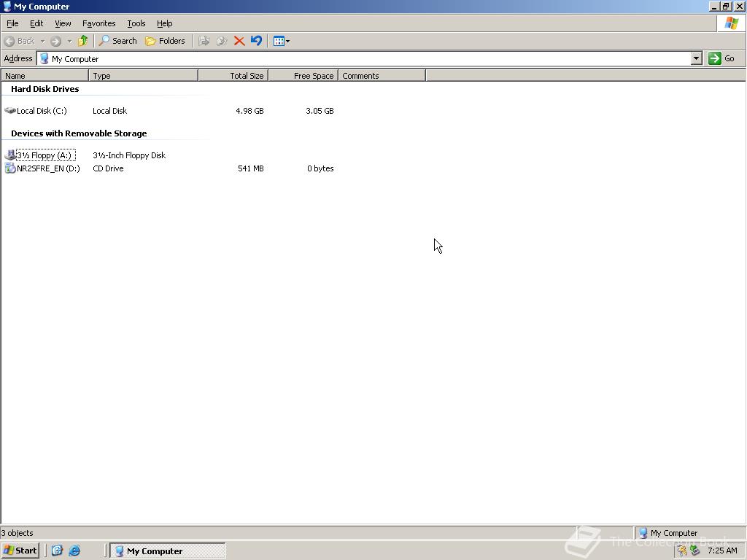Click the Copy To toolbar icon
This screenshot has width=747, height=560.
coord(222,41)
